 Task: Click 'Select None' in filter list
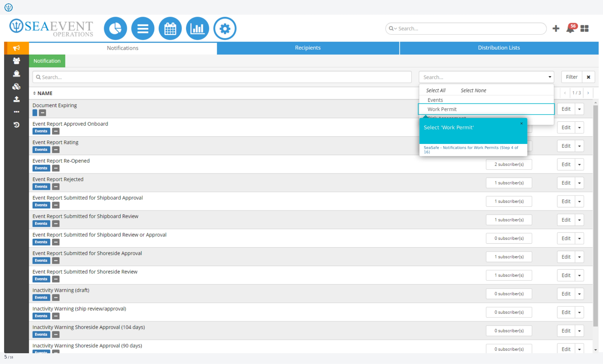point(473,90)
